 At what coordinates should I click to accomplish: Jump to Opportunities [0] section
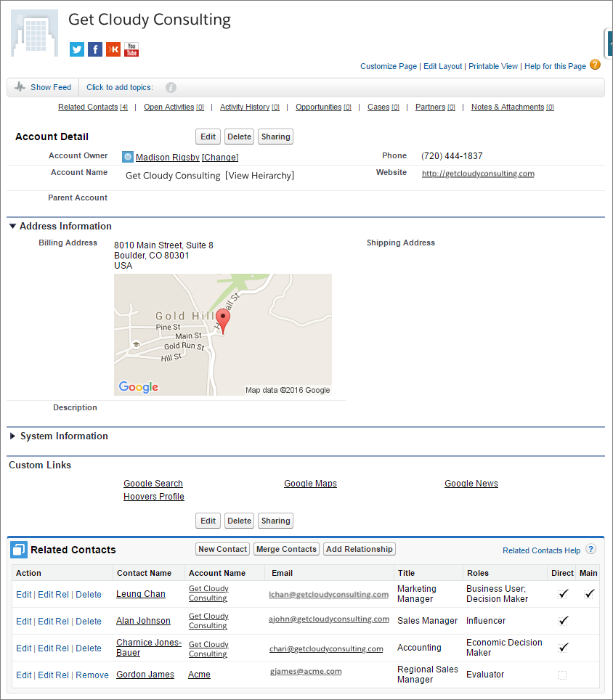pyautogui.click(x=323, y=107)
